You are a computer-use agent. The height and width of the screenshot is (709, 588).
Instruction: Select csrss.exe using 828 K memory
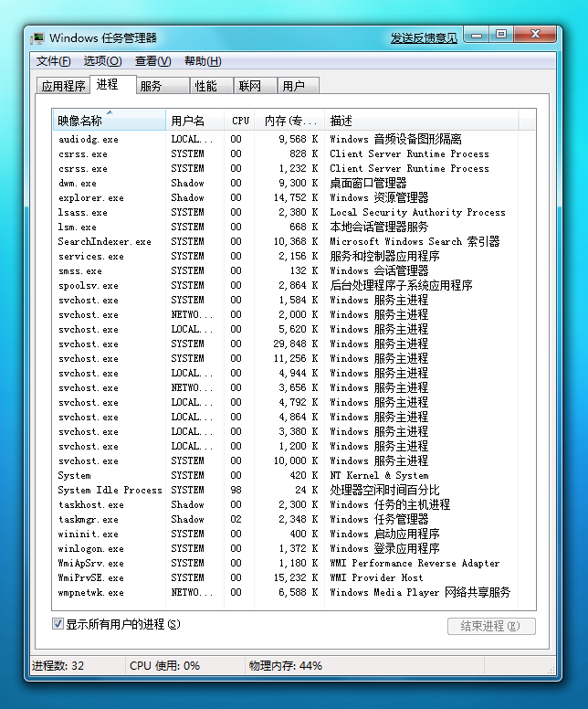[x=294, y=153]
